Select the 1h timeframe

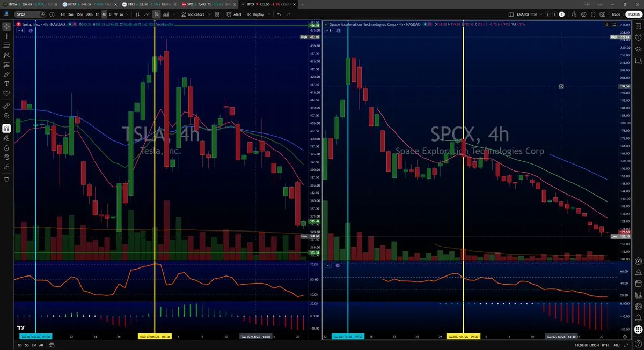point(97,14)
